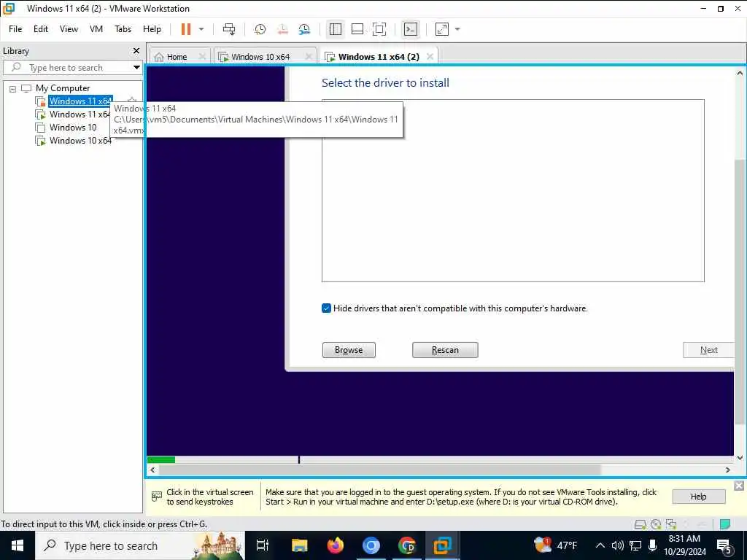Open the weather widget showing 47°F
Viewport: 747px width, 560px height.
(555, 545)
